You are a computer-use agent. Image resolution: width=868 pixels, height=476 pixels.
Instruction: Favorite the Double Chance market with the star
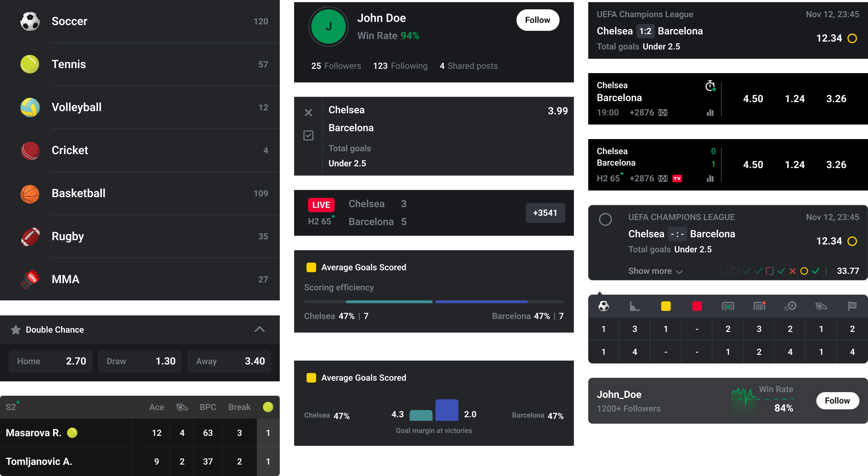[16, 330]
